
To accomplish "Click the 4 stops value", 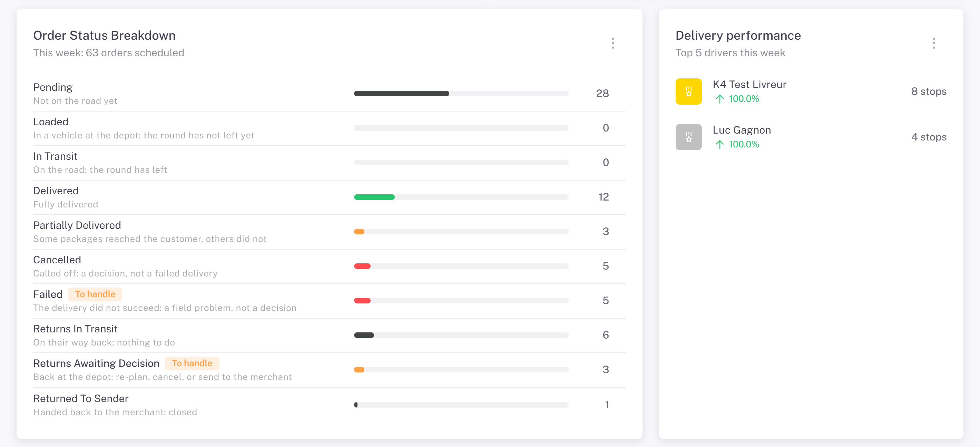I will (929, 137).
